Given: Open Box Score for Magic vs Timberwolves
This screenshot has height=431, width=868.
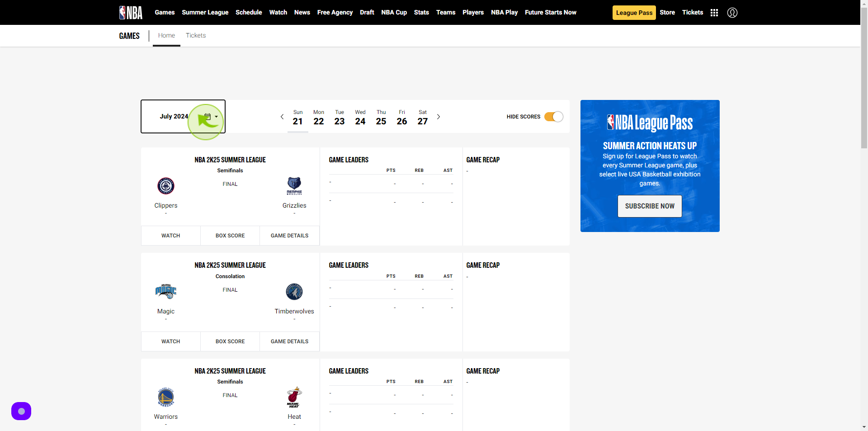Looking at the screenshot, I should click(230, 341).
